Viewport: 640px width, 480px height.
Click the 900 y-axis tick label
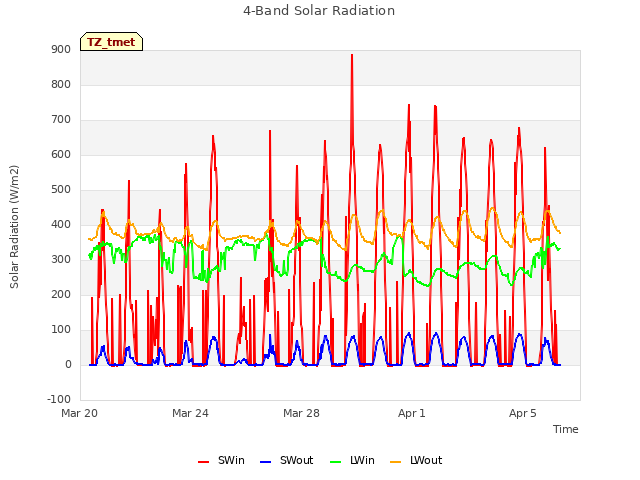(x=61, y=49)
